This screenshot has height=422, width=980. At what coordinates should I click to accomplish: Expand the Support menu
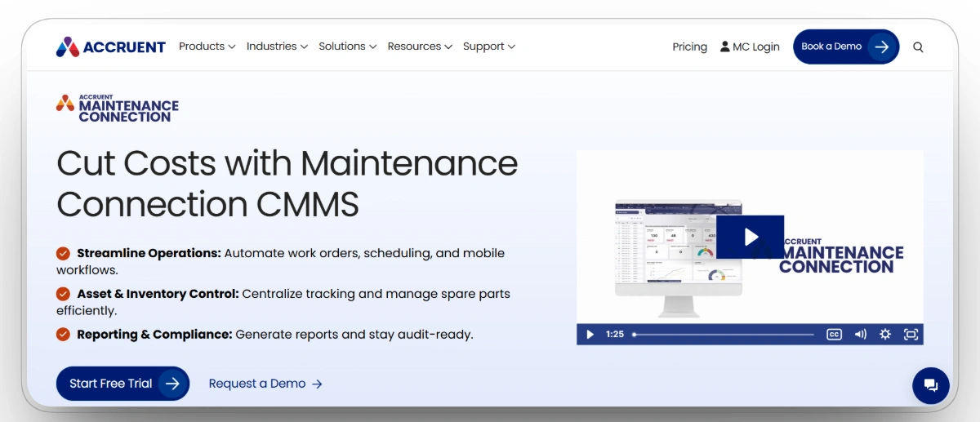pyautogui.click(x=489, y=47)
